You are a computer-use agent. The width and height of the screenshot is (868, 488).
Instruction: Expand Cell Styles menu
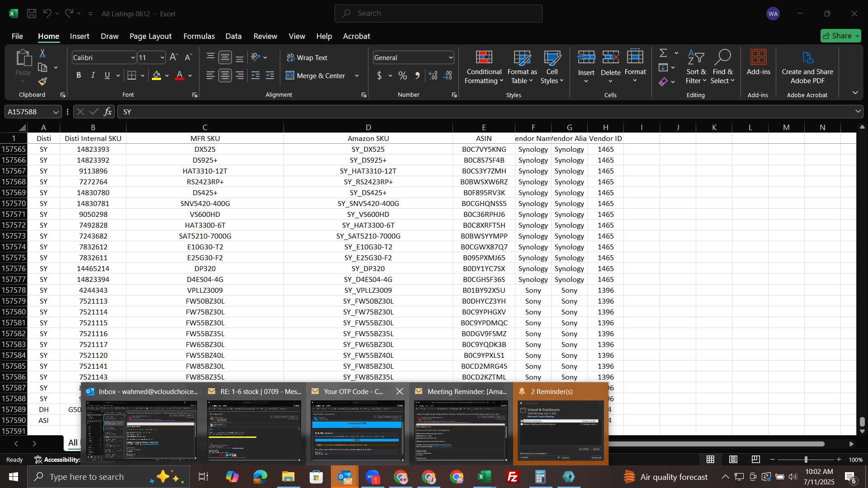[552, 67]
